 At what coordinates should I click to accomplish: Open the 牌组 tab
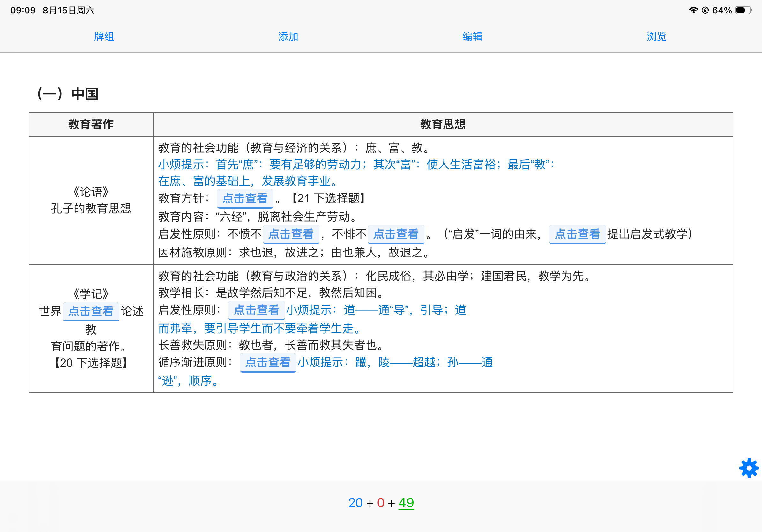[104, 36]
